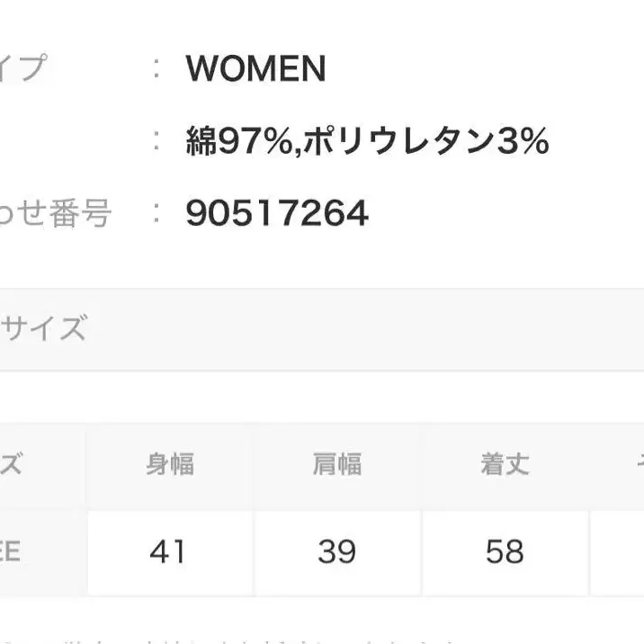Click the 肩幅 column header

point(337,464)
